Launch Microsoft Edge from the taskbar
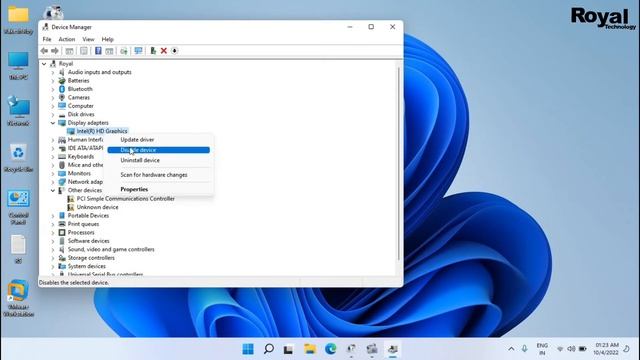Image resolution: width=640 pixels, height=360 pixels. pyautogui.click(x=331, y=349)
